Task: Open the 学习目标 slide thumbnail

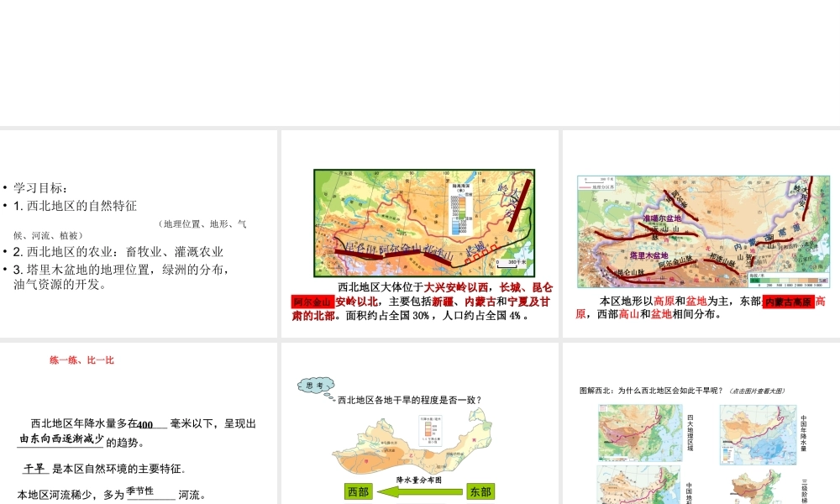Action: (x=139, y=234)
